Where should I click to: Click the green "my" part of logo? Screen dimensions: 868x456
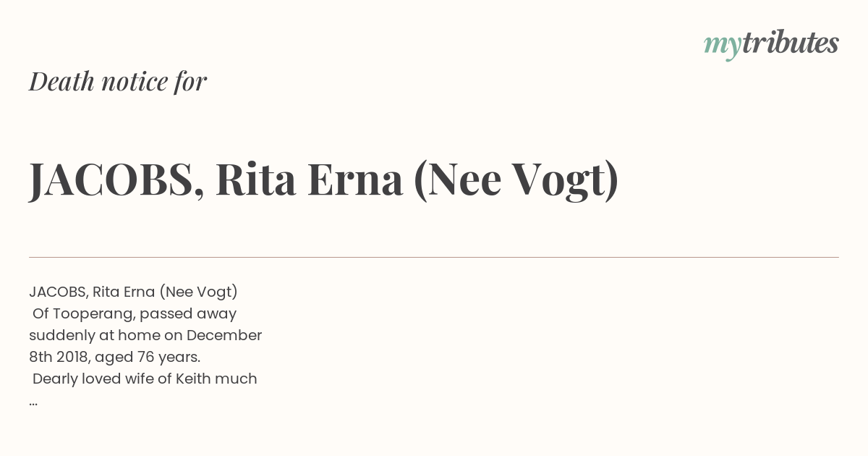pos(723,46)
